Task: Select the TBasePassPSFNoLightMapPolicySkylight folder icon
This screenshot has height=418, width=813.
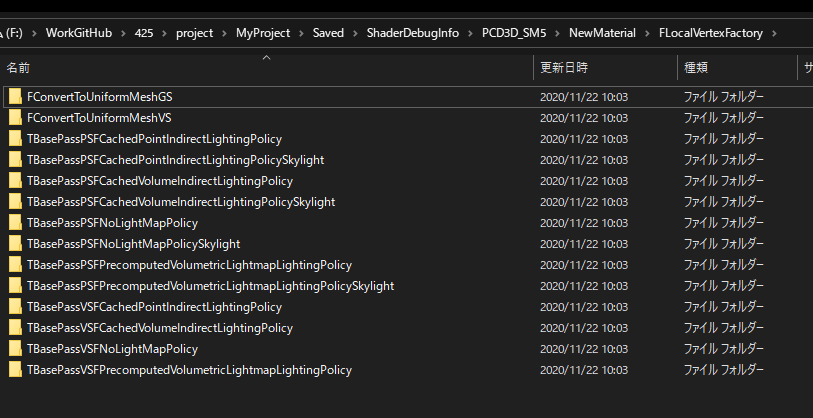Action: coord(15,244)
